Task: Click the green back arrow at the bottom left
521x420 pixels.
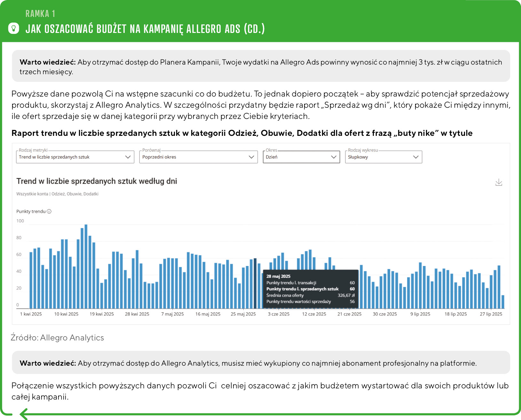Action: [x=24, y=414]
